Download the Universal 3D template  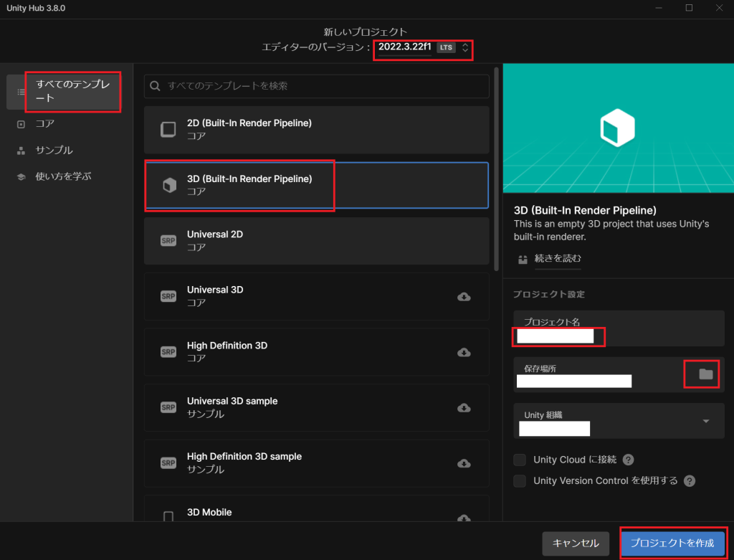pos(464,296)
